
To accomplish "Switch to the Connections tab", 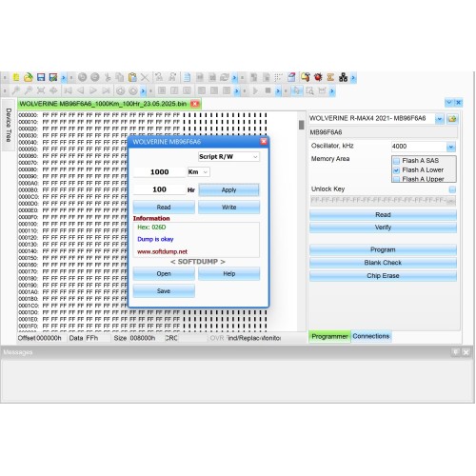I will (x=371, y=336).
